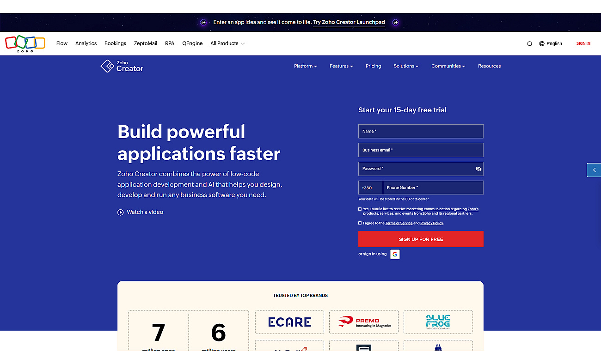The image size is (601, 364).
Task: Go to the QEngine product
Action: [x=192, y=43]
